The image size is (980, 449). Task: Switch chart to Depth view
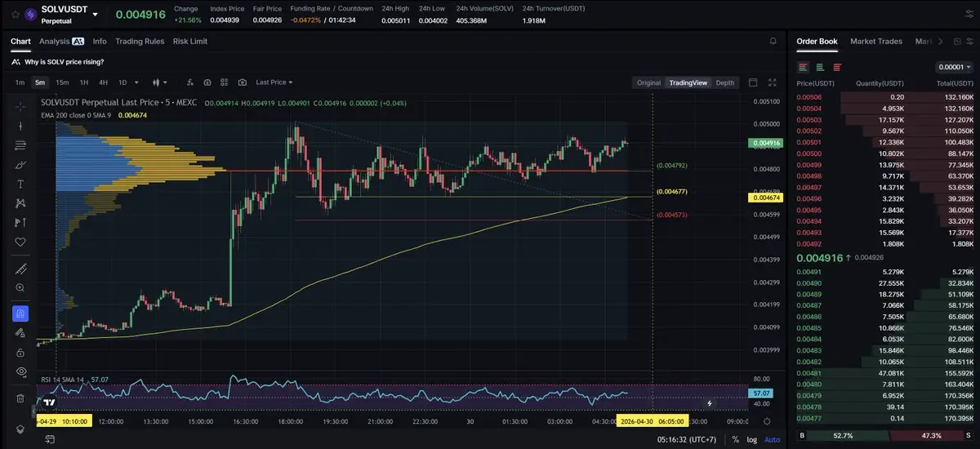coord(724,82)
